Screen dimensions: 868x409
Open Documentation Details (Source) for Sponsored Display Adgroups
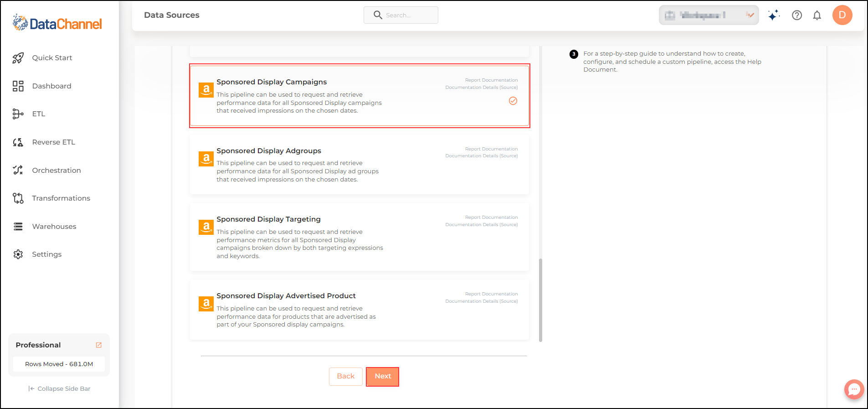pyautogui.click(x=482, y=156)
